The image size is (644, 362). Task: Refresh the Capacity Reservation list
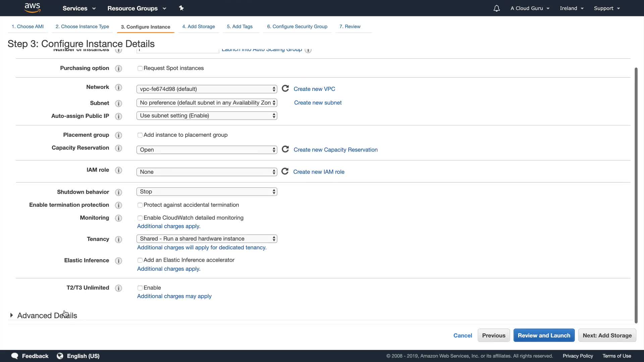[x=285, y=149]
